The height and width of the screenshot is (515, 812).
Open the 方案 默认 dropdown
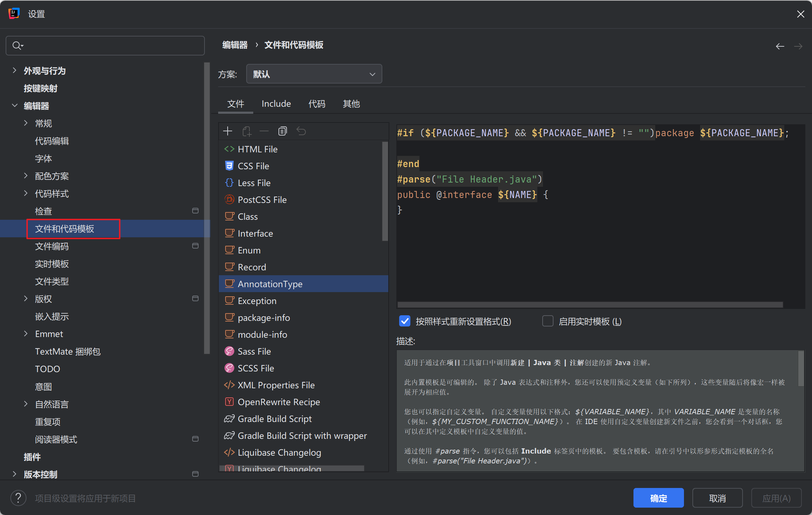coord(314,74)
